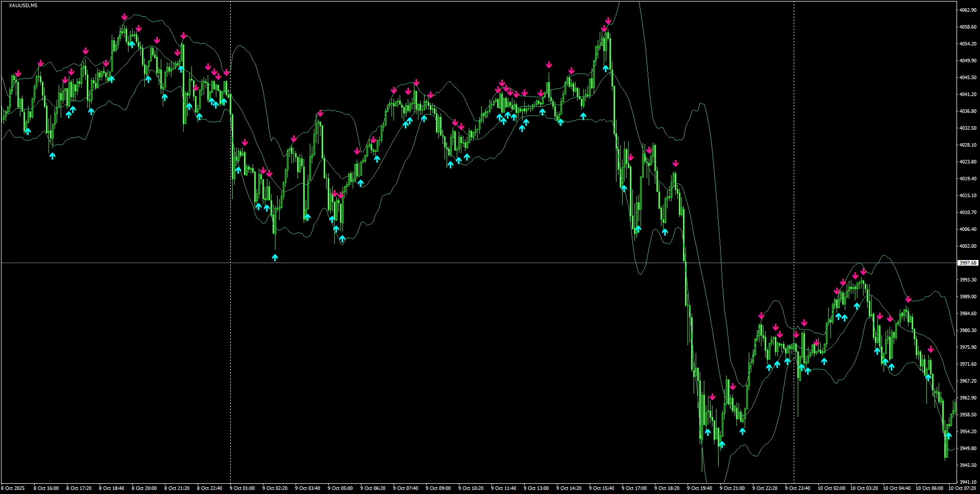The height and width of the screenshot is (494, 980).
Task: Click the XAUUSD,M5 chart symbol label
Action: (x=23, y=6)
